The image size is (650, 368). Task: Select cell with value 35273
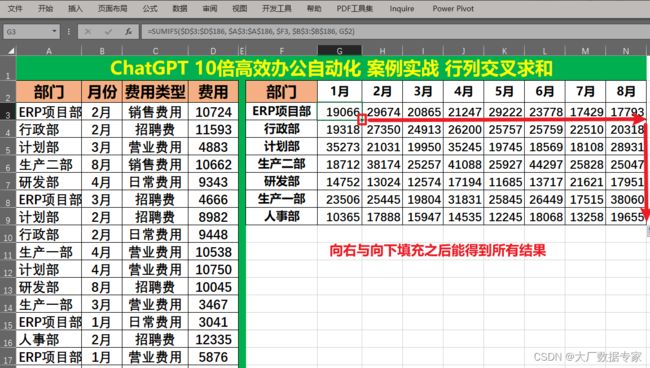pos(340,147)
